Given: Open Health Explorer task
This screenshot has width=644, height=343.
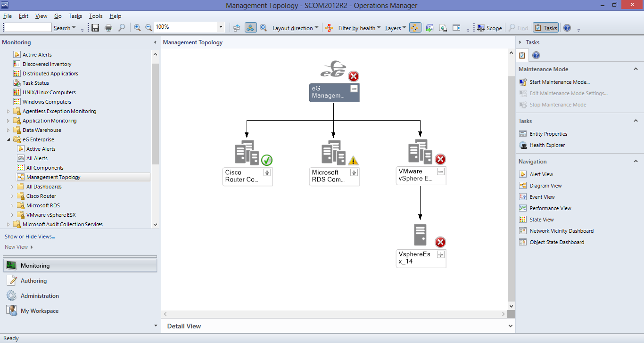Looking at the screenshot, I should click(547, 145).
